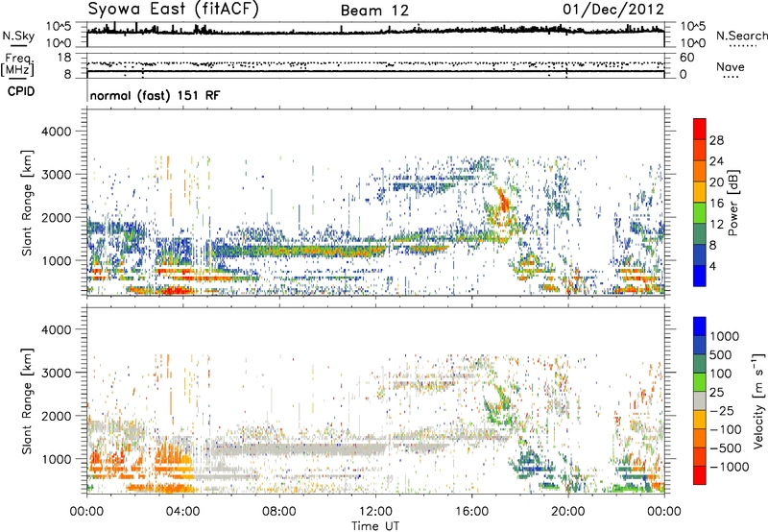Click the '12:00' time axis tick label
This screenshot has height=532, width=768.
tap(375, 512)
